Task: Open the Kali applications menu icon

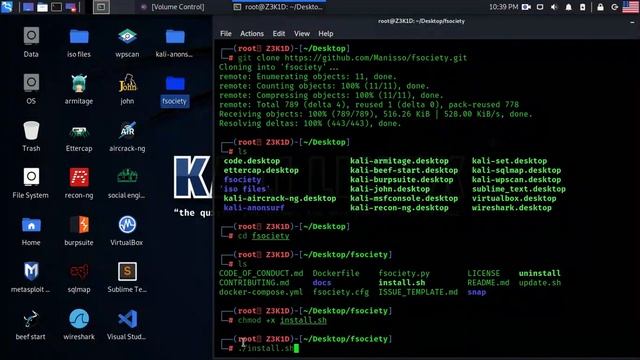Action: tap(7, 7)
